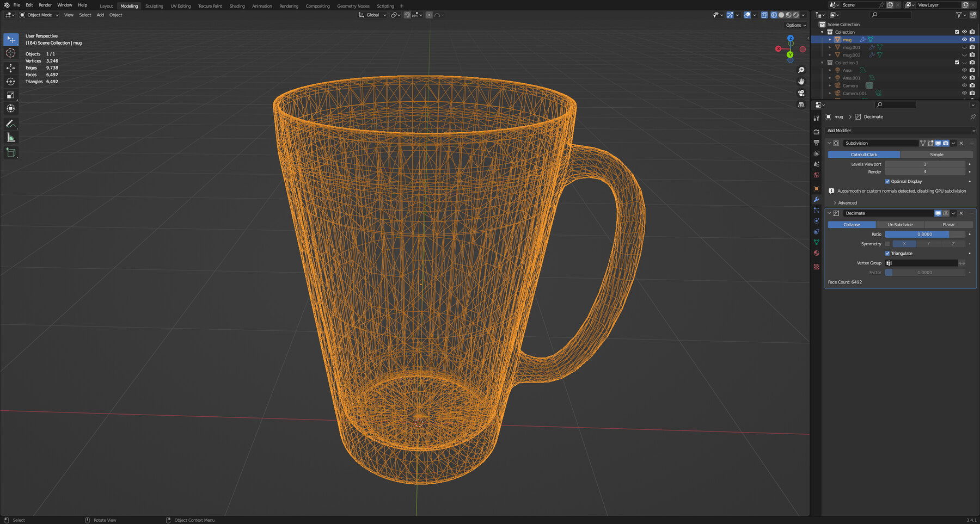Open the Material Properties tab (sphere icon)
The height and width of the screenshot is (524, 980).
816,253
